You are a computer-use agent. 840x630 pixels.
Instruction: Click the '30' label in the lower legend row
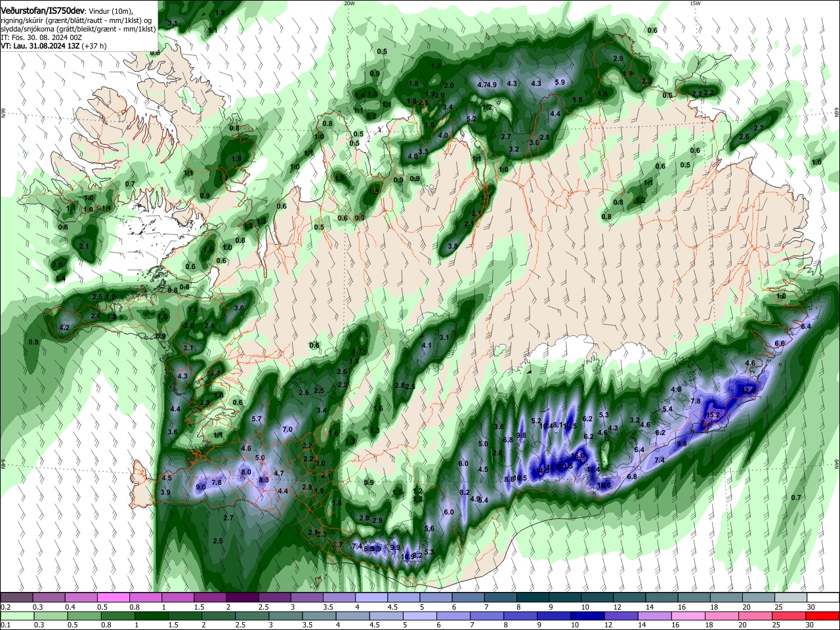coord(811,625)
